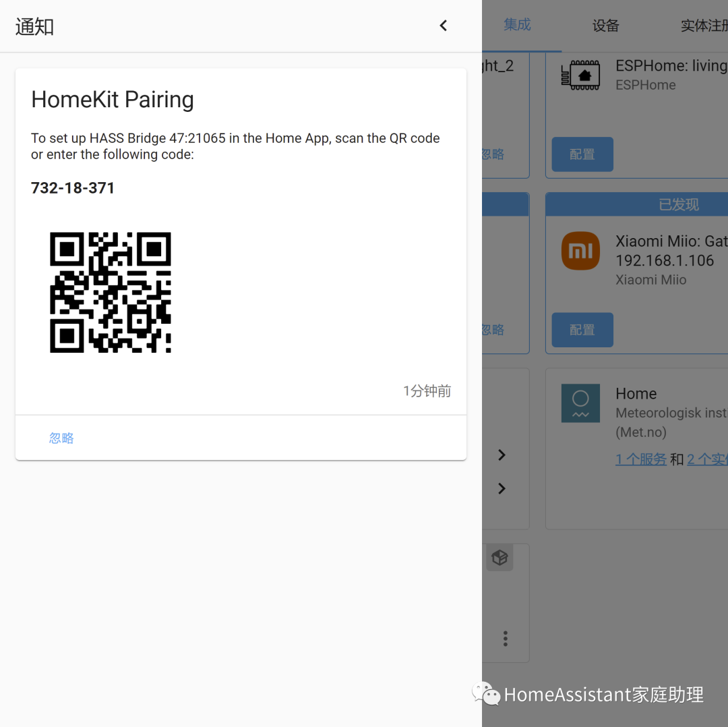This screenshot has height=727, width=728.
Task: Click the HomeKit Pairing title
Action: [x=113, y=99]
